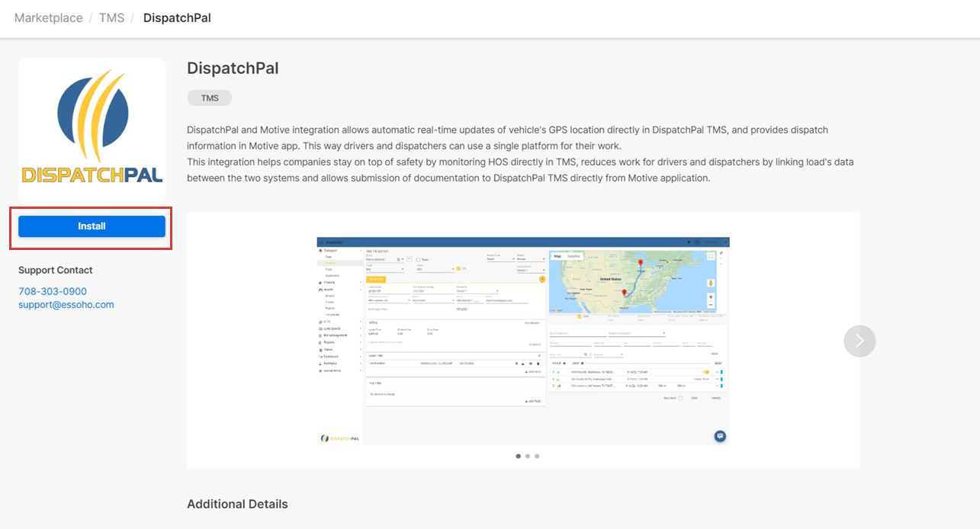Select the first carousel dot
Image resolution: width=980 pixels, height=529 pixels.
(519, 456)
